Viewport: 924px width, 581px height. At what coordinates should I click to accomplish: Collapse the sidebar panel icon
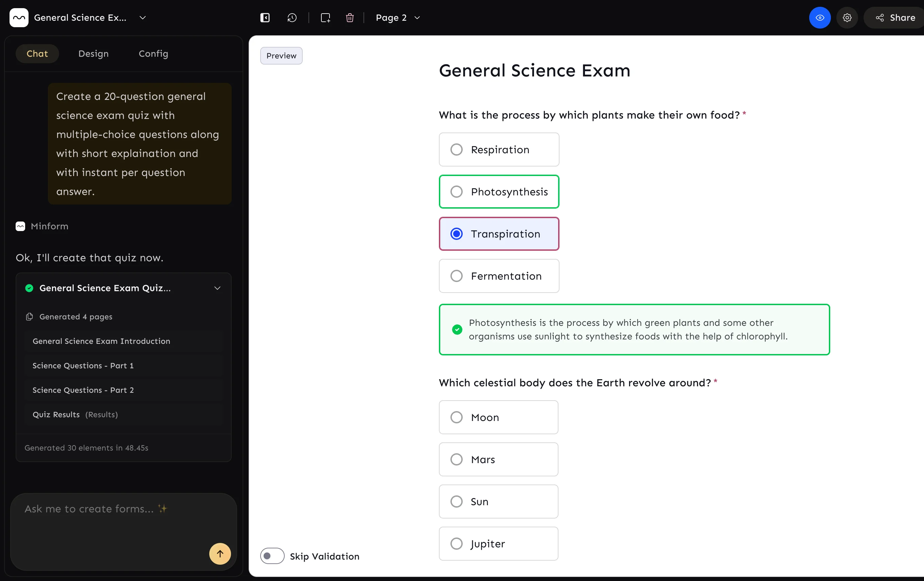pyautogui.click(x=265, y=18)
